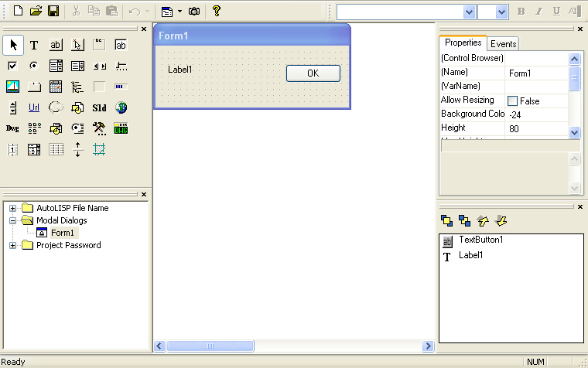The image size is (588, 368).
Task: Select TextButton1 in the Z-order list
Action: click(480, 240)
